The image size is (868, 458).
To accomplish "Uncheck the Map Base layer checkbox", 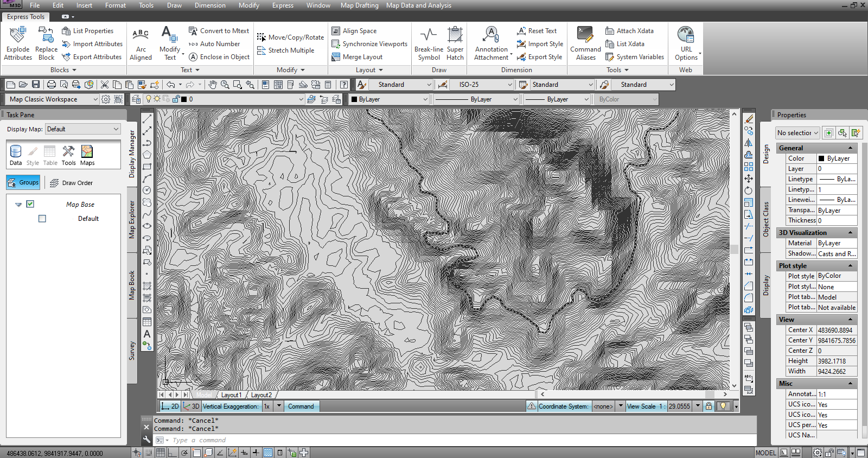I will tap(30, 204).
